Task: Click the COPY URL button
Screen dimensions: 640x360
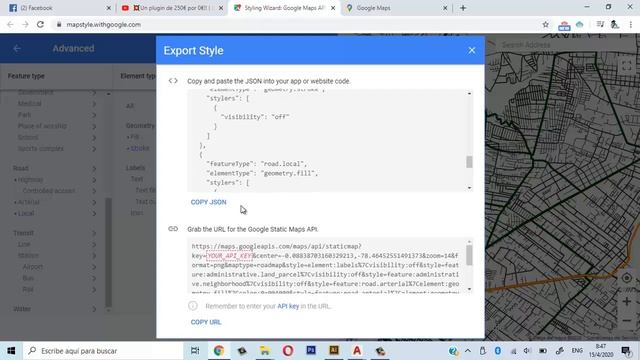Action: 206,322
